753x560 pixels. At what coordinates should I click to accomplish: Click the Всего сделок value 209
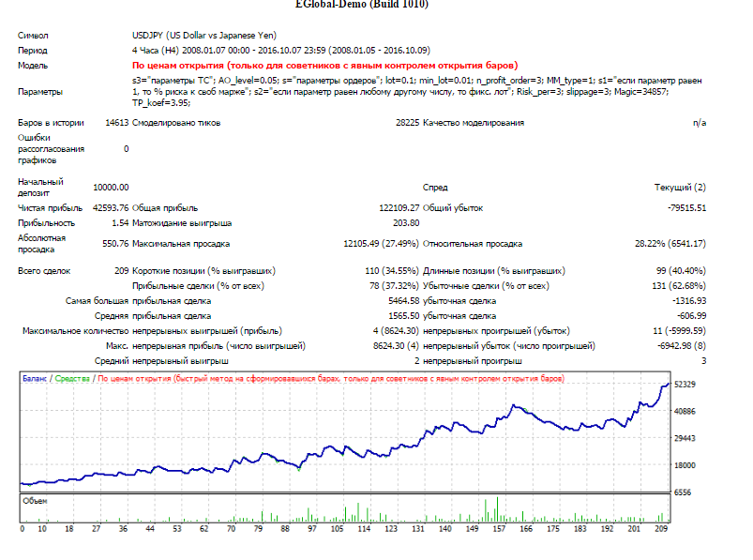(x=122, y=271)
